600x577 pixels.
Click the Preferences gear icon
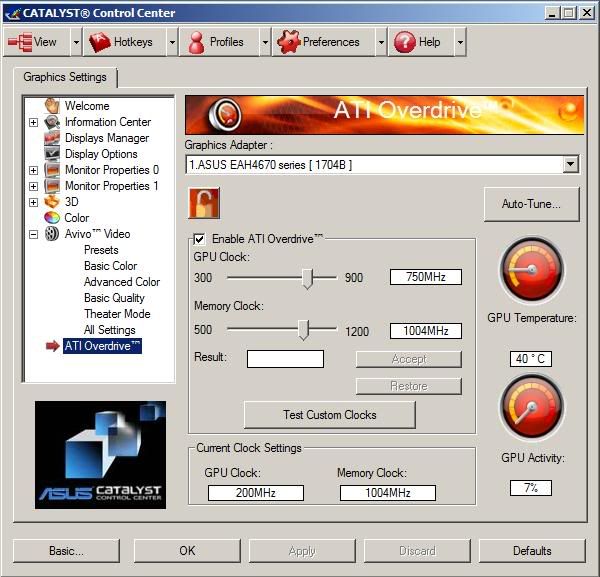click(x=288, y=42)
